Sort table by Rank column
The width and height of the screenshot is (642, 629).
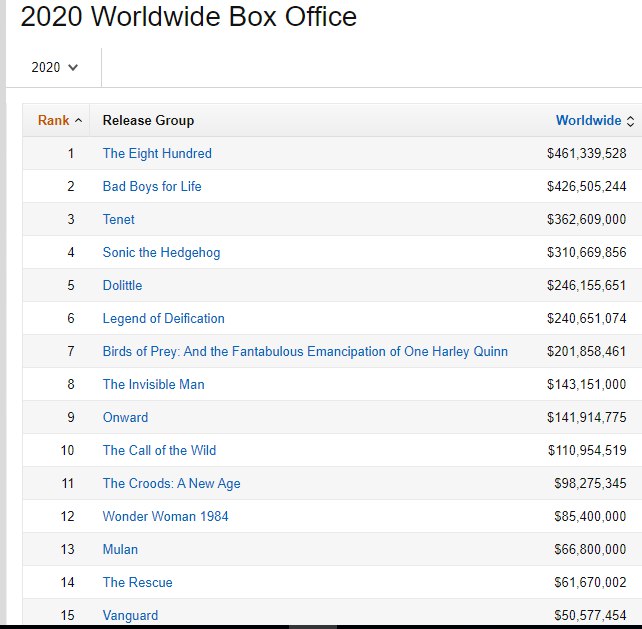click(x=59, y=121)
